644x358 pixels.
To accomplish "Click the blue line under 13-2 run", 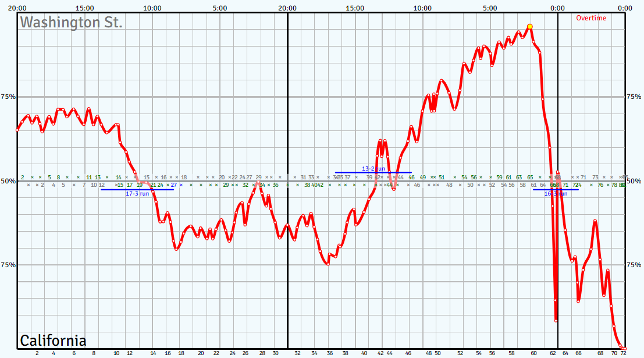I will pos(373,173).
